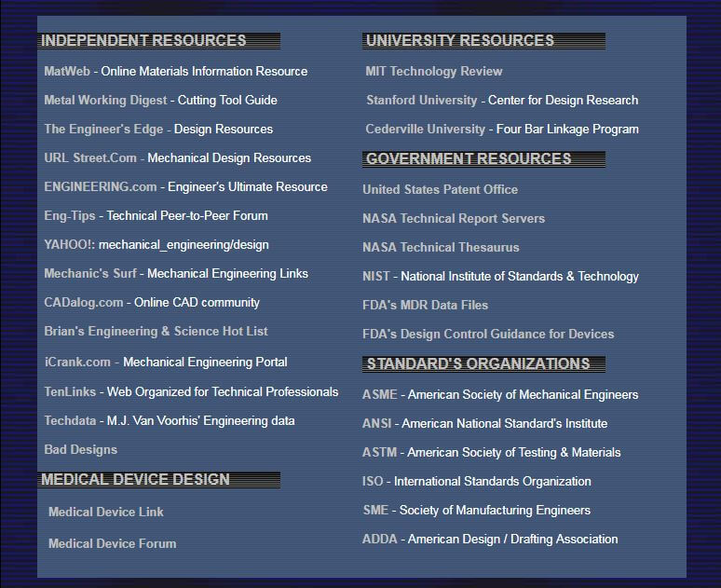Open FDA's Design Control Guidance link
The width and height of the screenshot is (721, 588).
pos(488,334)
